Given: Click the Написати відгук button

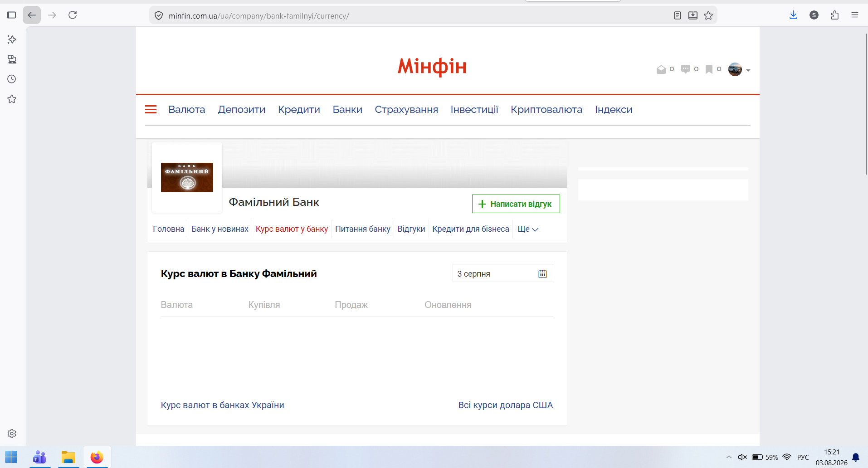Looking at the screenshot, I should coord(516,204).
